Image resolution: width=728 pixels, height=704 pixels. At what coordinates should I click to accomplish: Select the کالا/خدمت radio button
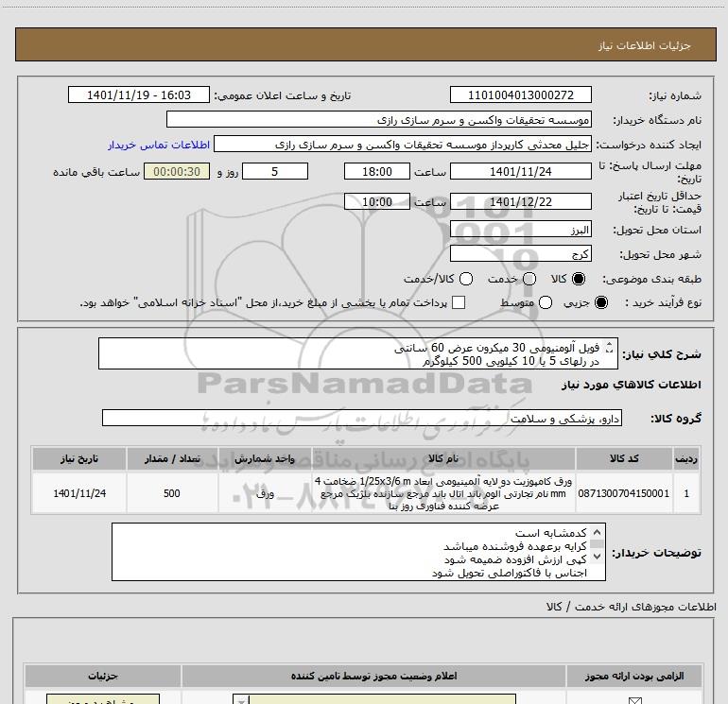[466, 279]
